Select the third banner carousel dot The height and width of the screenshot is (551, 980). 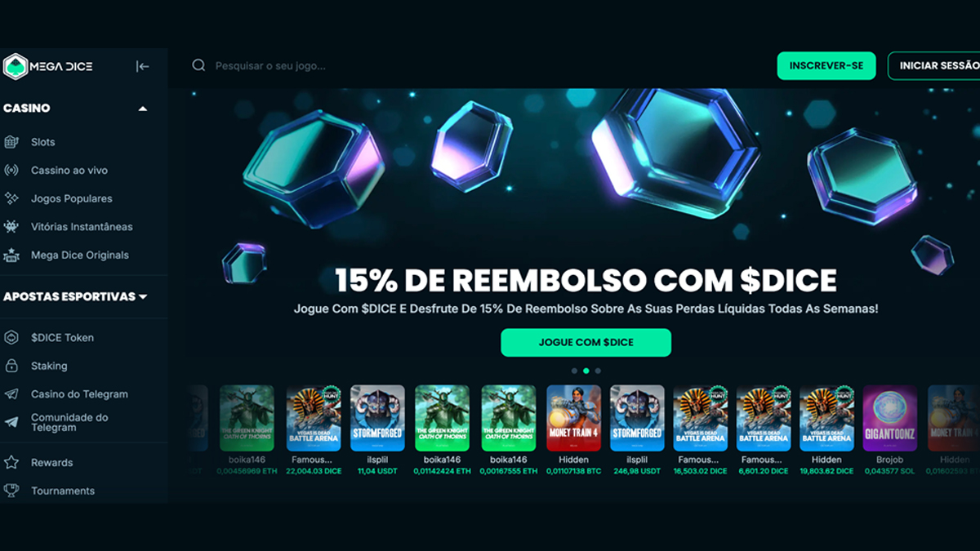(598, 371)
